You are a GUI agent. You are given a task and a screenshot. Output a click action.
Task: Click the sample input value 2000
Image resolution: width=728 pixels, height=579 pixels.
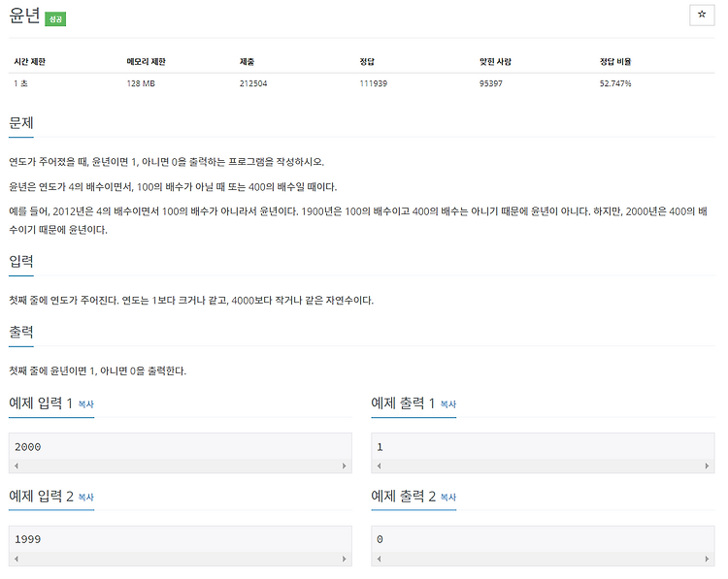[x=28, y=447]
